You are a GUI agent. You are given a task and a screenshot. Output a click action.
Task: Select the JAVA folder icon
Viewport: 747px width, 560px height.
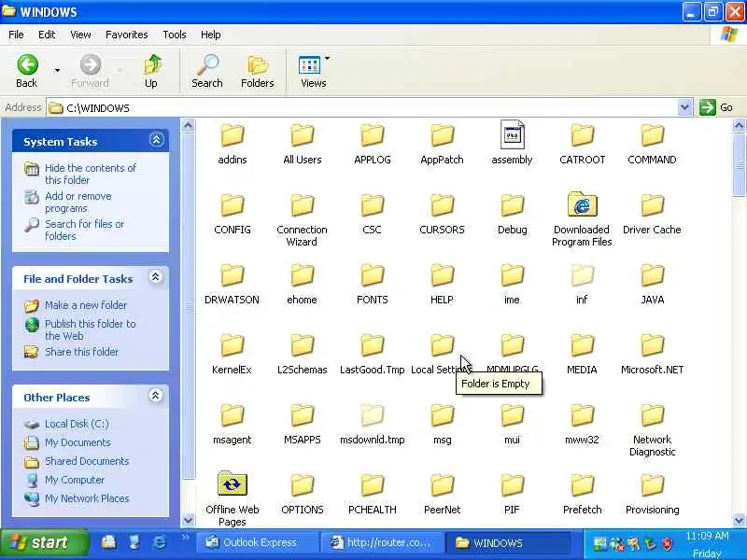tap(652, 275)
